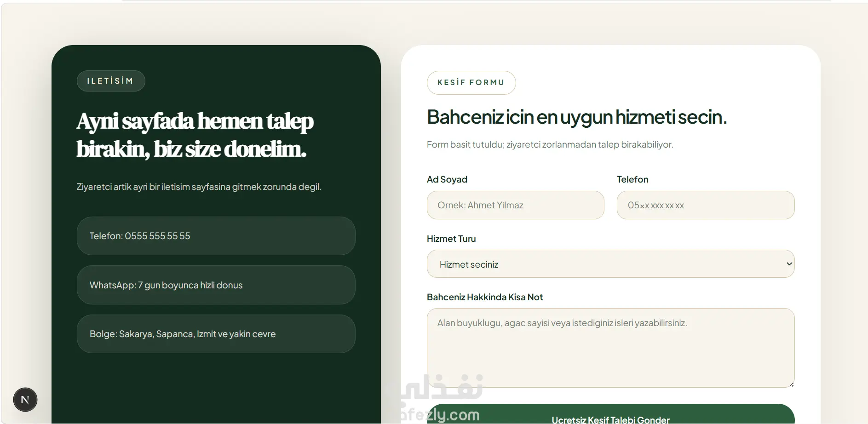Open the Hizmet seciniz dropdown

tap(610, 264)
